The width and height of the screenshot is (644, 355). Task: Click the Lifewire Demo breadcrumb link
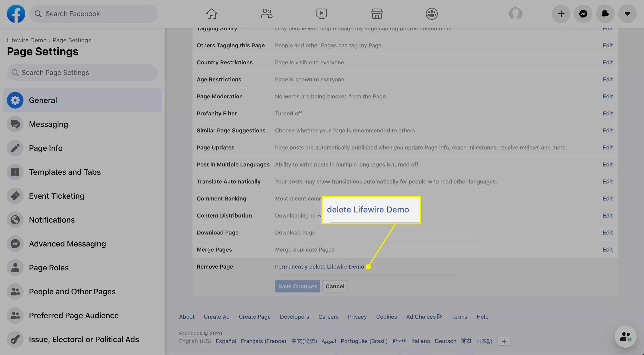pos(27,40)
